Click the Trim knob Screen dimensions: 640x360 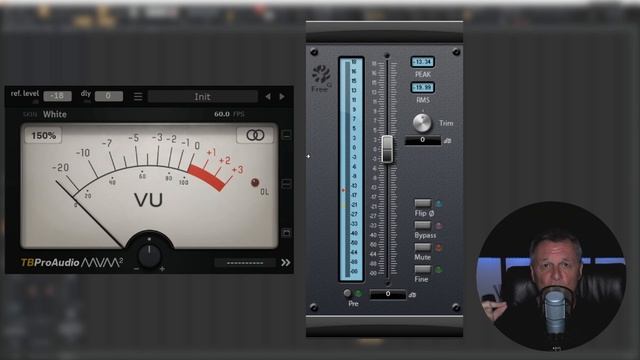coord(422,122)
